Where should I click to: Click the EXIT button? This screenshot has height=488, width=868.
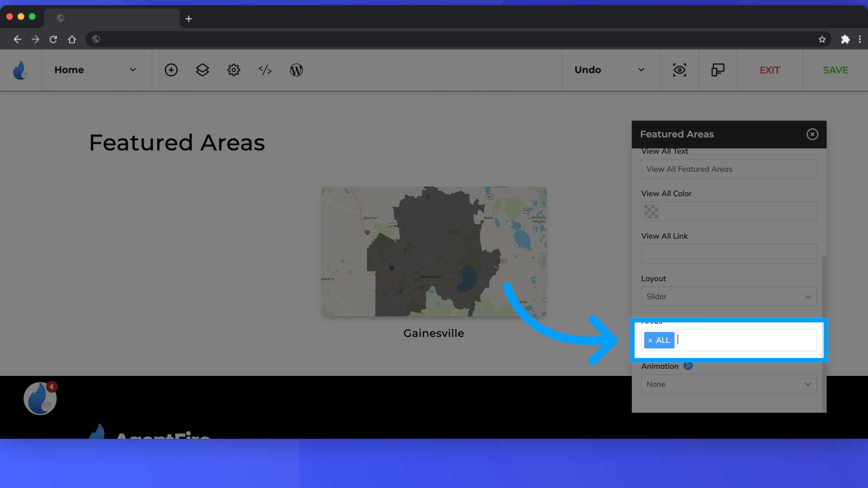pyautogui.click(x=769, y=70)
